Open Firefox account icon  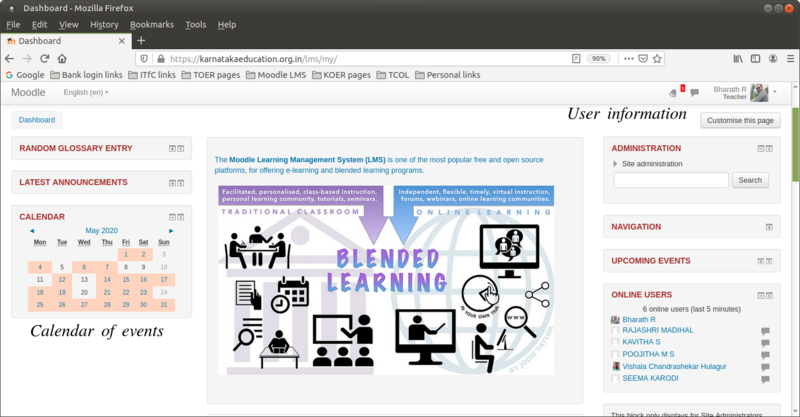pos(773,59)
